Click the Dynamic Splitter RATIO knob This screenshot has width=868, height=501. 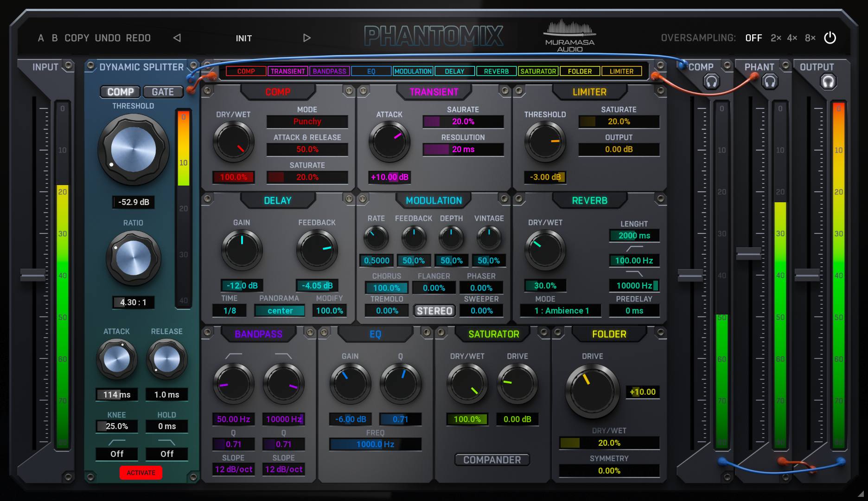(134, 258)
